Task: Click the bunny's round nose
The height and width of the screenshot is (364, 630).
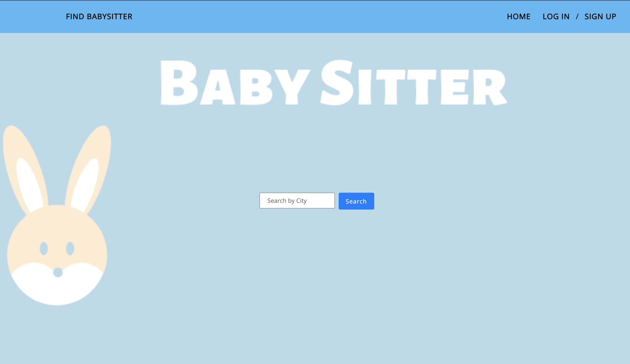Action: pos(58,272)
